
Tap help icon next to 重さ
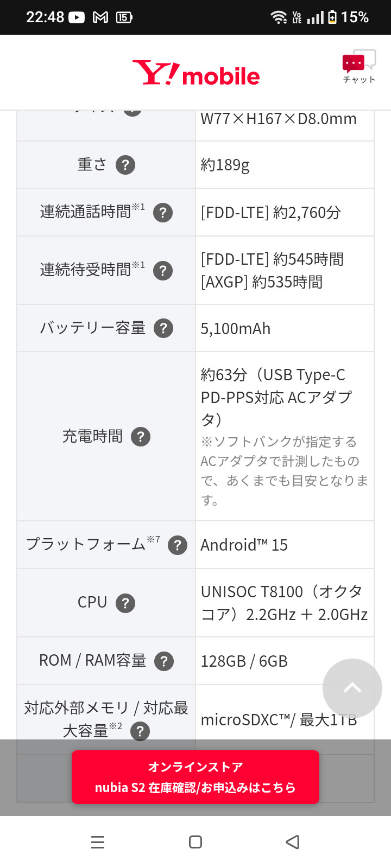(x=125, y=165)
